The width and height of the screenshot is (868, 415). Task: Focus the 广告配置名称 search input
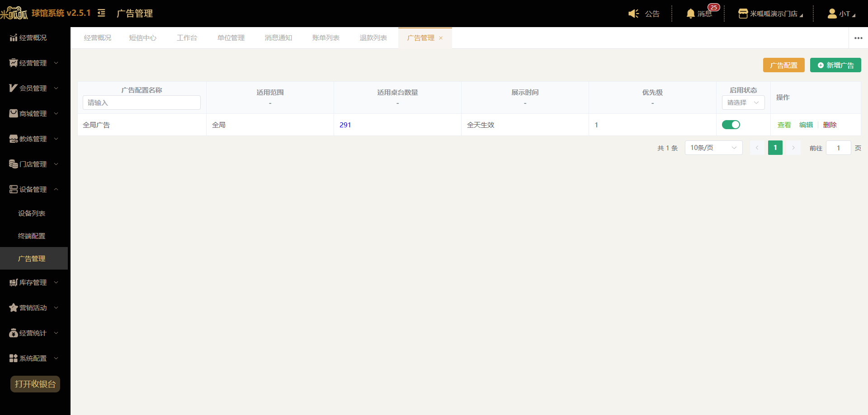tap(142, 103)
